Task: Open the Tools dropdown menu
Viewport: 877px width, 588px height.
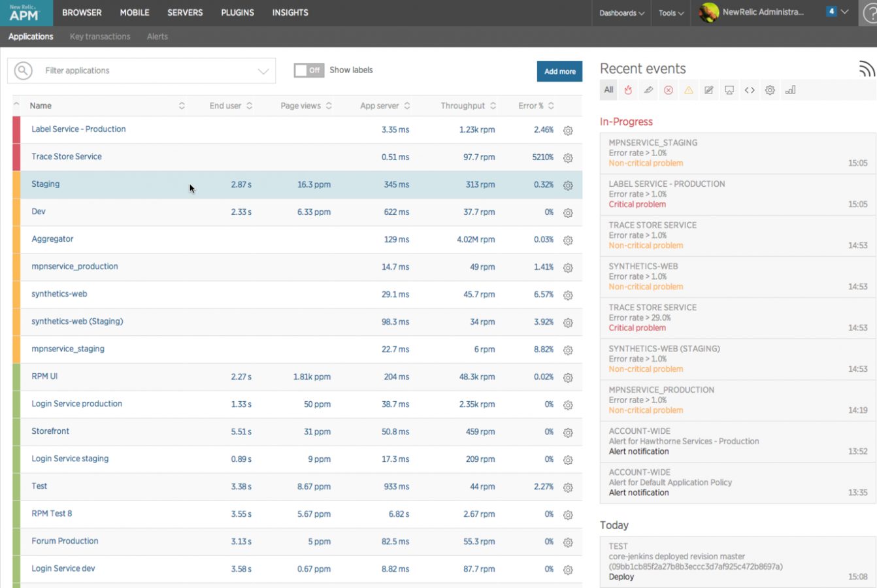Action: tap(671, 13)
